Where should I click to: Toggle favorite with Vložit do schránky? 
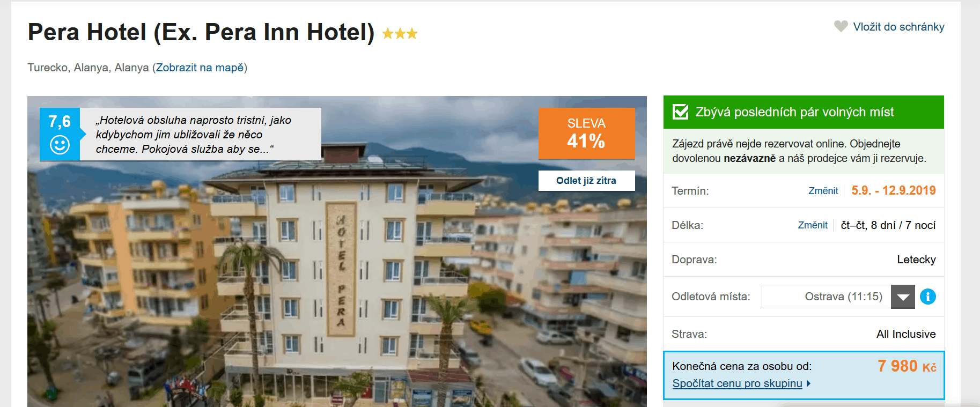click(896, 26)
